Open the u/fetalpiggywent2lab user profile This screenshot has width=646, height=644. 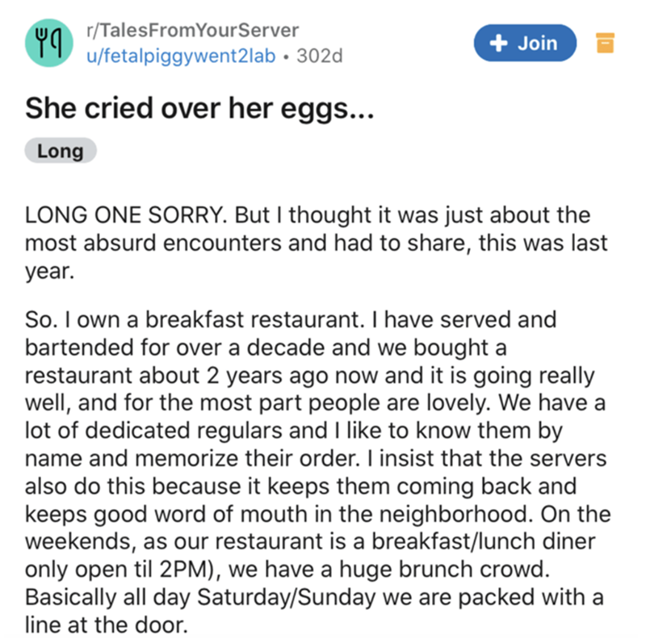pyautogui.click(x=182, y=56)
